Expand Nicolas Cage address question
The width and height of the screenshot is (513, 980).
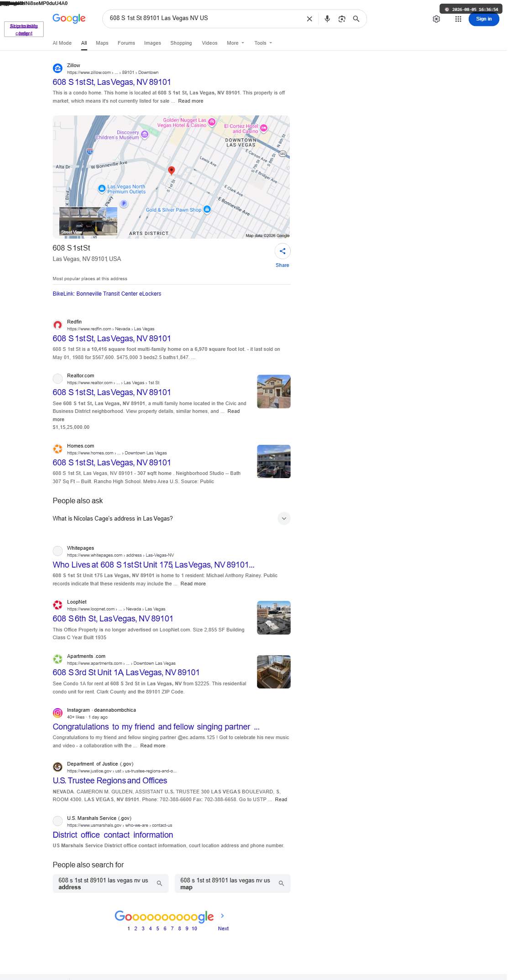[x=284, y=519]
